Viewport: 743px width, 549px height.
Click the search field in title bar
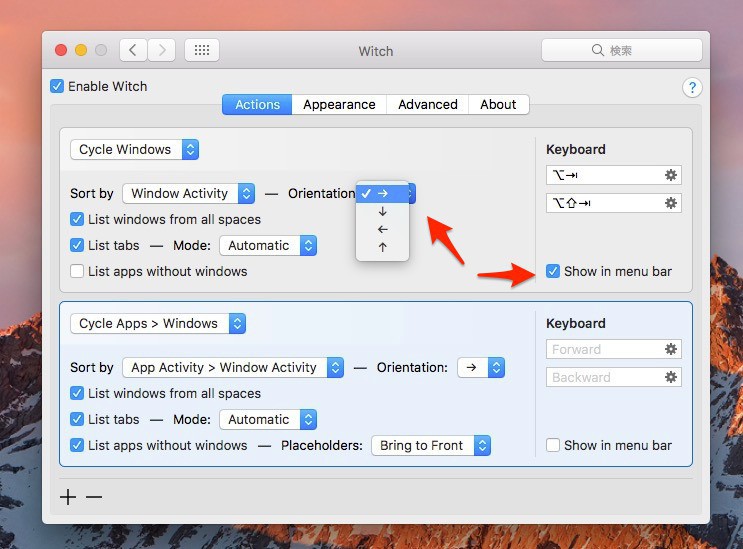tap(621, 50)
